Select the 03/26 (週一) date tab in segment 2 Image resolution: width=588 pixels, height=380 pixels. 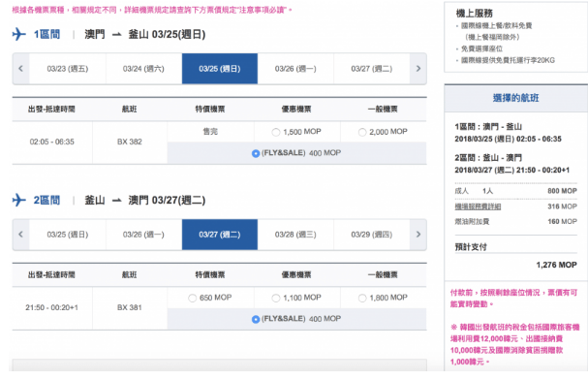(143, 235)
